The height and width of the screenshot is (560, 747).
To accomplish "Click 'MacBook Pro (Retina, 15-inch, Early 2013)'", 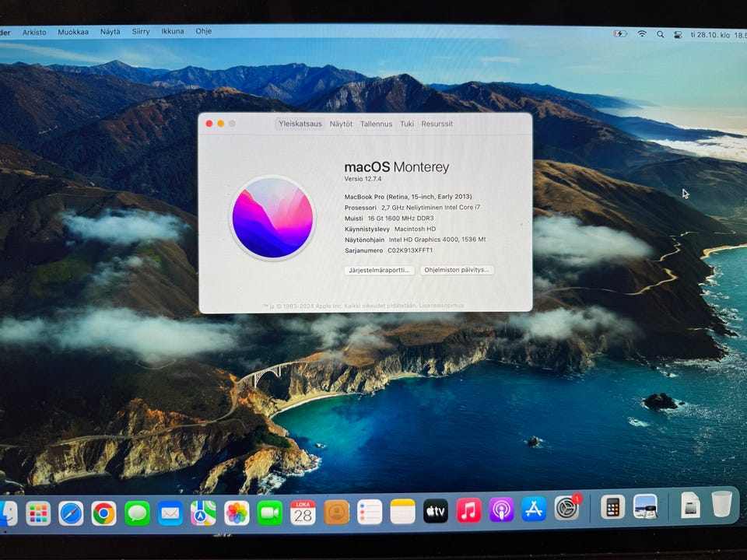I will click(x=409, y=197).
